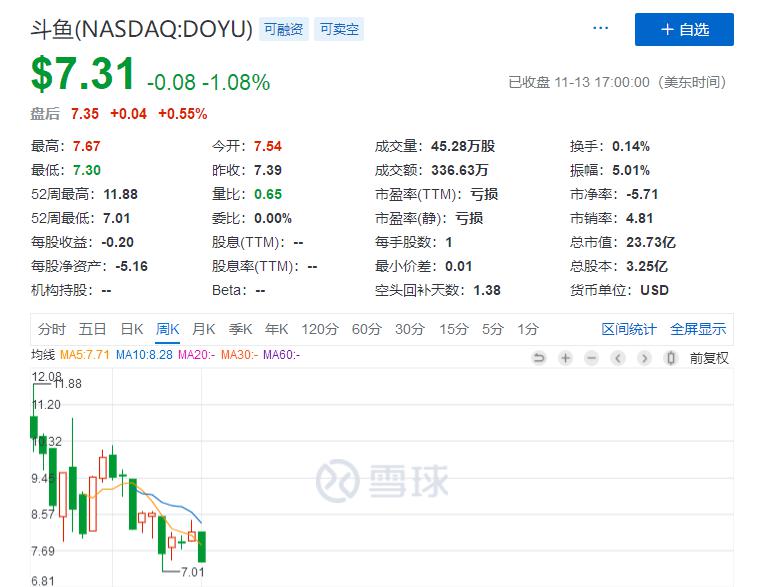The width and height of the screenshot is (761, 587).
Task: Move chart right with the right arrow icon
Action: coord(644,358)
